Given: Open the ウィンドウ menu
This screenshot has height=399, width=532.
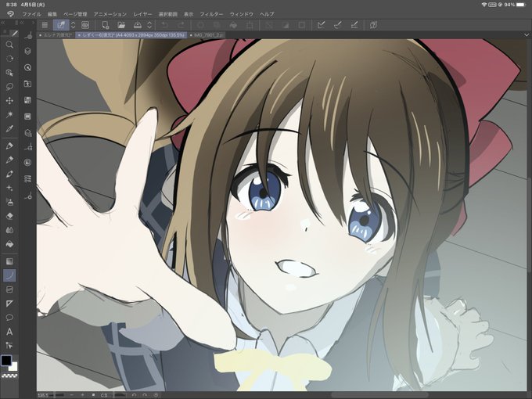Looking at the screenshot, I should pos(242,14).
